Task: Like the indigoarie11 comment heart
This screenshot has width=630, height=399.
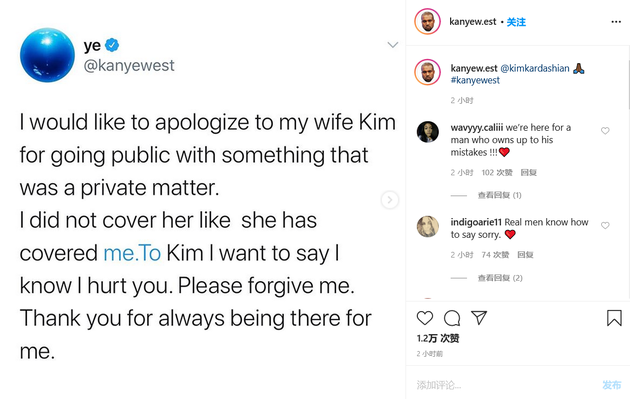Action: click(x=605, y=225)
